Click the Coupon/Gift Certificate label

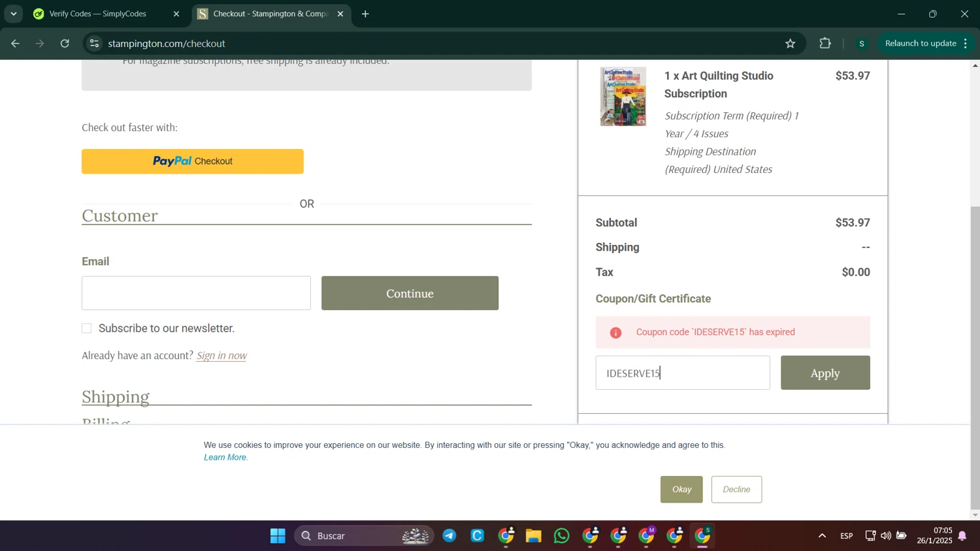[x=653, y=299]
